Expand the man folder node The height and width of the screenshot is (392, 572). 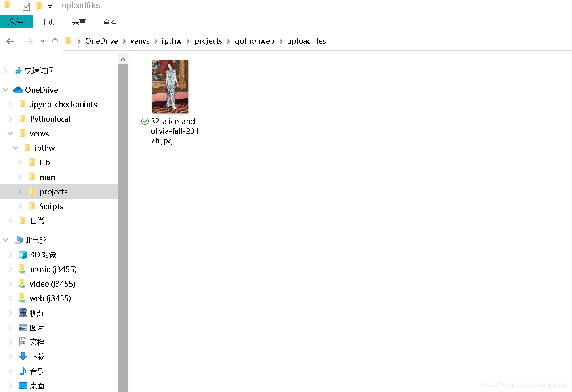click(x=20, y=177)
